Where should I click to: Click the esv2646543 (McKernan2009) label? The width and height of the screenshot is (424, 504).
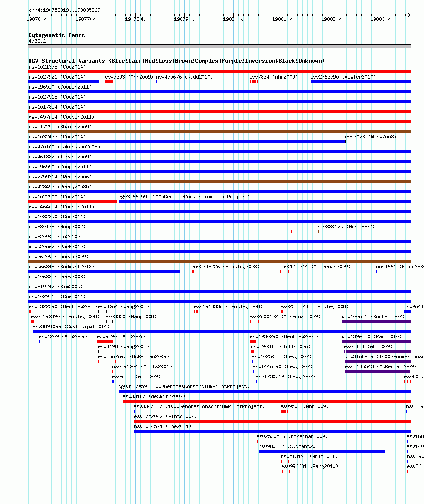(381, 366)
